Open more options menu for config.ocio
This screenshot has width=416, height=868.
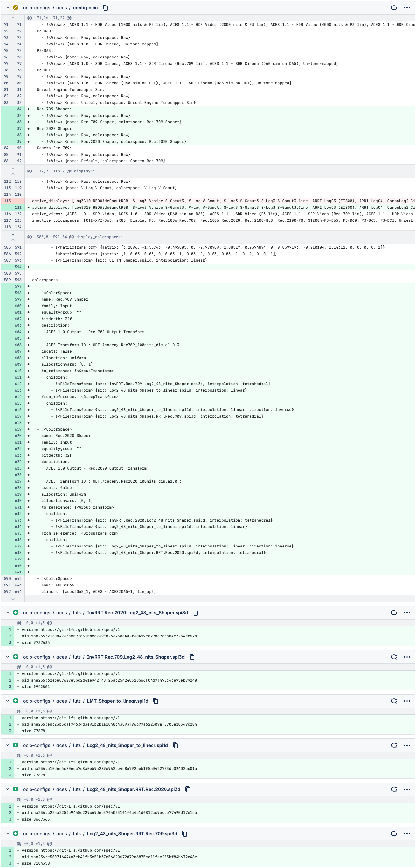(x=407, y=8)
